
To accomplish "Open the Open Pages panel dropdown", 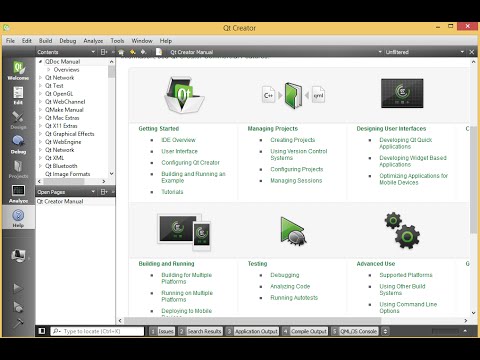I will pos(93,192).
